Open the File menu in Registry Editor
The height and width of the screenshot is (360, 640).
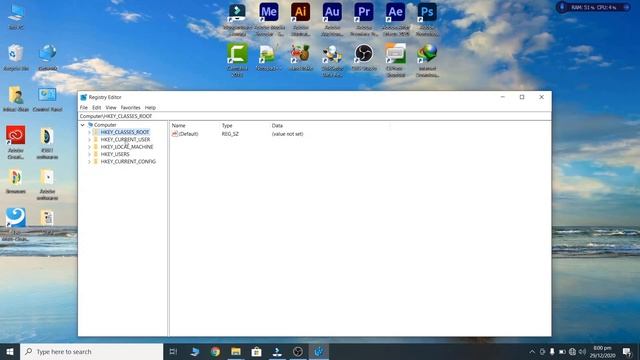click(84, 107)
